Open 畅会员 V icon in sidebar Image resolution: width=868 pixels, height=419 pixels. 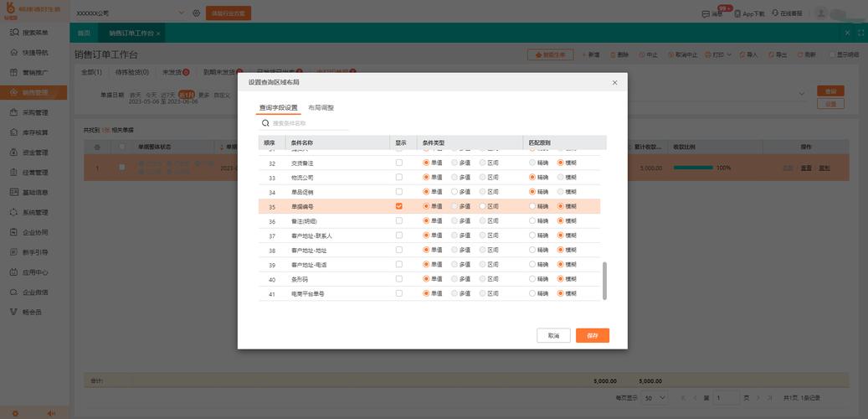pyautogui.click(x=15, y=312)
